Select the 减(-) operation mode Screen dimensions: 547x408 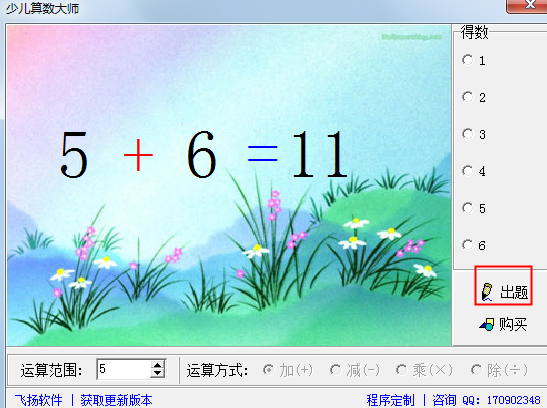point(354,370)
